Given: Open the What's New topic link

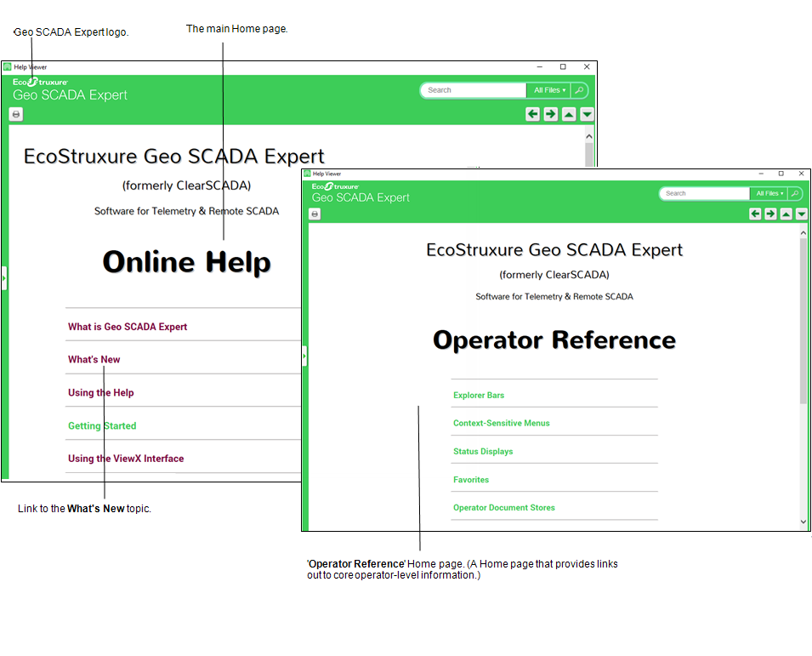Looking at the screenshot, I should [94, 360].
